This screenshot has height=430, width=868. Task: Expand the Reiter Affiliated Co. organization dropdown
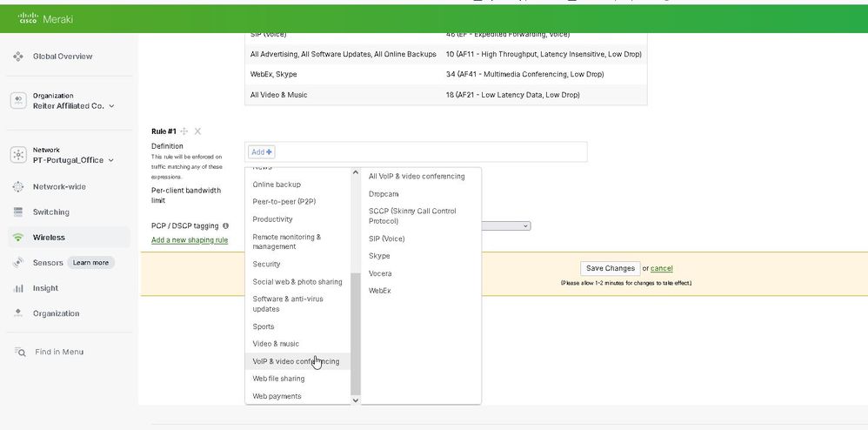(111, 106)
